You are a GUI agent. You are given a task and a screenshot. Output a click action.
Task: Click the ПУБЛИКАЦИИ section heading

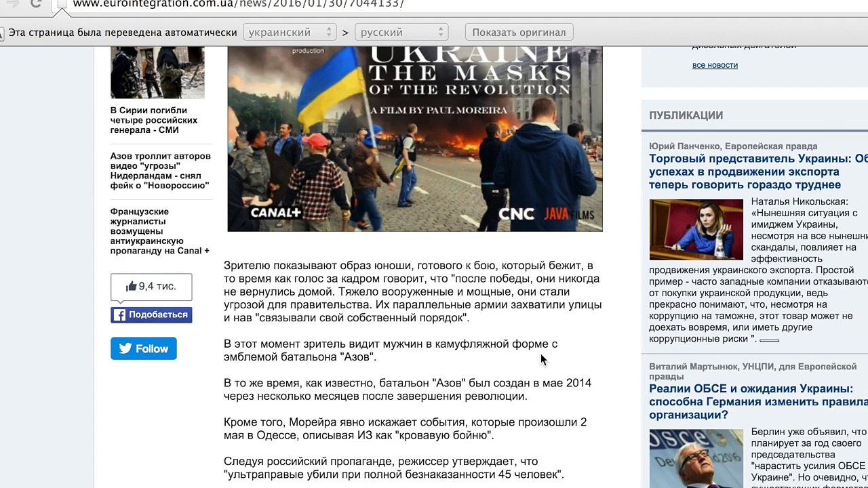coord(686,115)
